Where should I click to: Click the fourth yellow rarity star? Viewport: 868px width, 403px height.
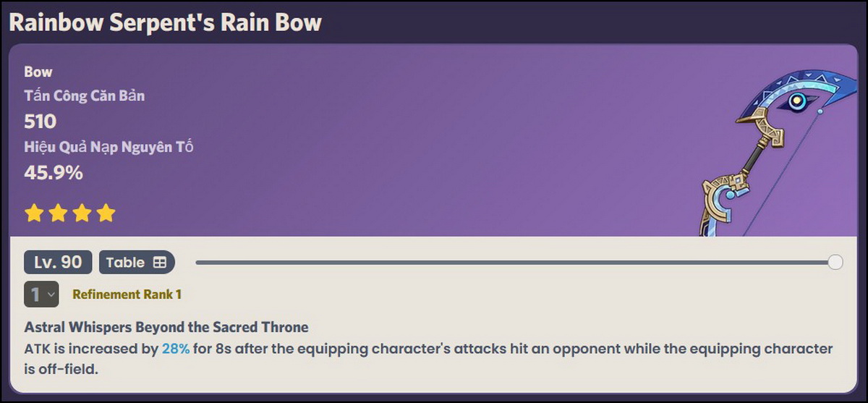click(x=106, y=213)
